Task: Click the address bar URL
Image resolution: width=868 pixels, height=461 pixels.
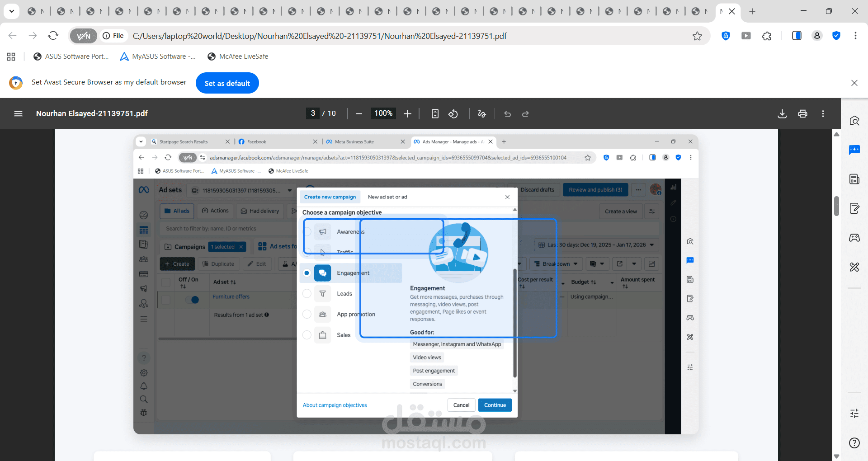Action: pyautogui.click(x=320, y=36)
